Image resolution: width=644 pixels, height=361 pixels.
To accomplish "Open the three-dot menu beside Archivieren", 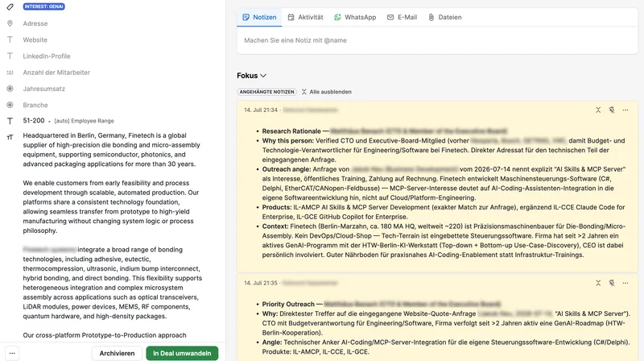I will pyautogui.click(x=12, y=353).
